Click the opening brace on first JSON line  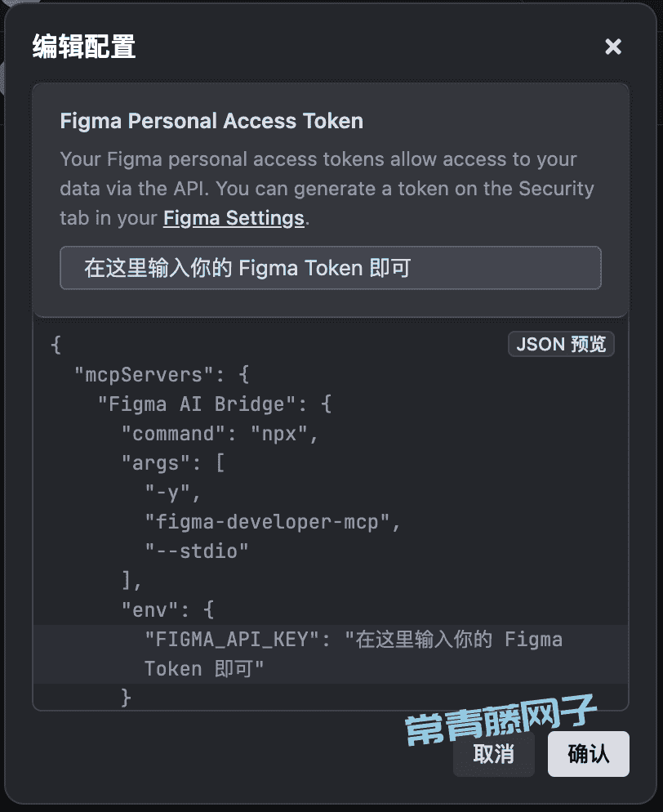coord(56,345)
